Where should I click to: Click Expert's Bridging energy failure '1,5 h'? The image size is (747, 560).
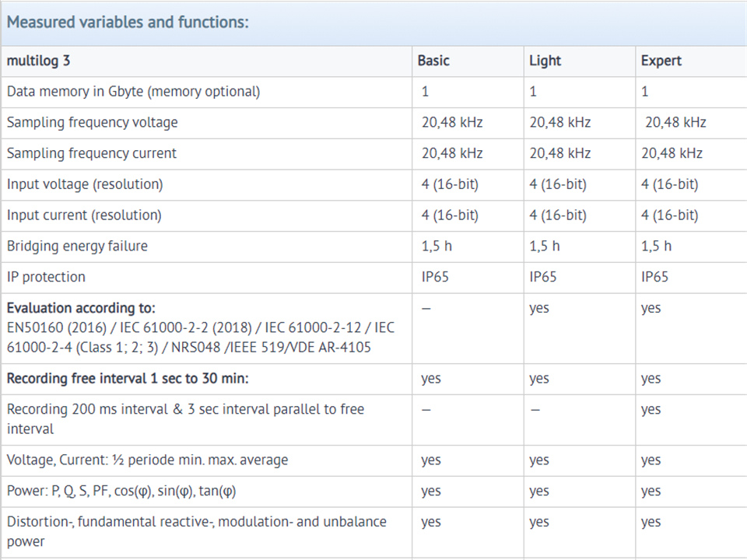[x=656, y=247]
